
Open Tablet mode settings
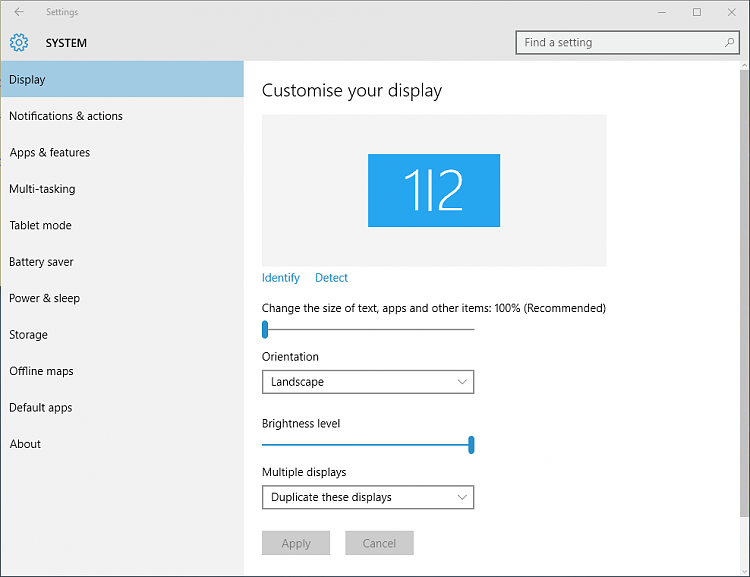coord(41,226)
